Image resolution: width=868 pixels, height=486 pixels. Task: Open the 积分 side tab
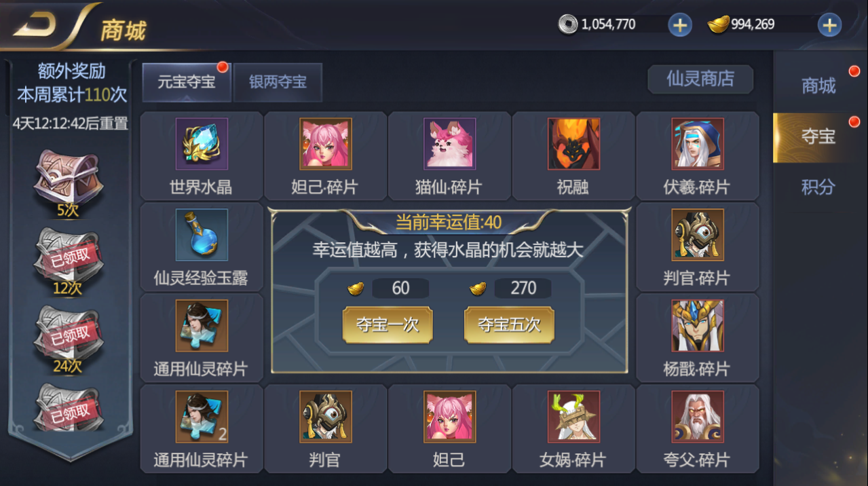[818, 187]
